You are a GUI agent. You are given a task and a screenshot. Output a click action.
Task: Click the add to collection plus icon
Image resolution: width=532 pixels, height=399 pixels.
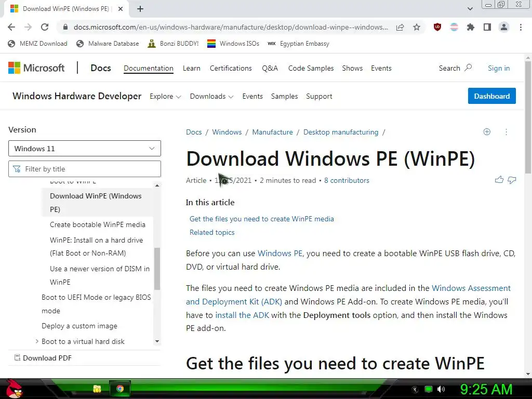(x=487, y=131)
